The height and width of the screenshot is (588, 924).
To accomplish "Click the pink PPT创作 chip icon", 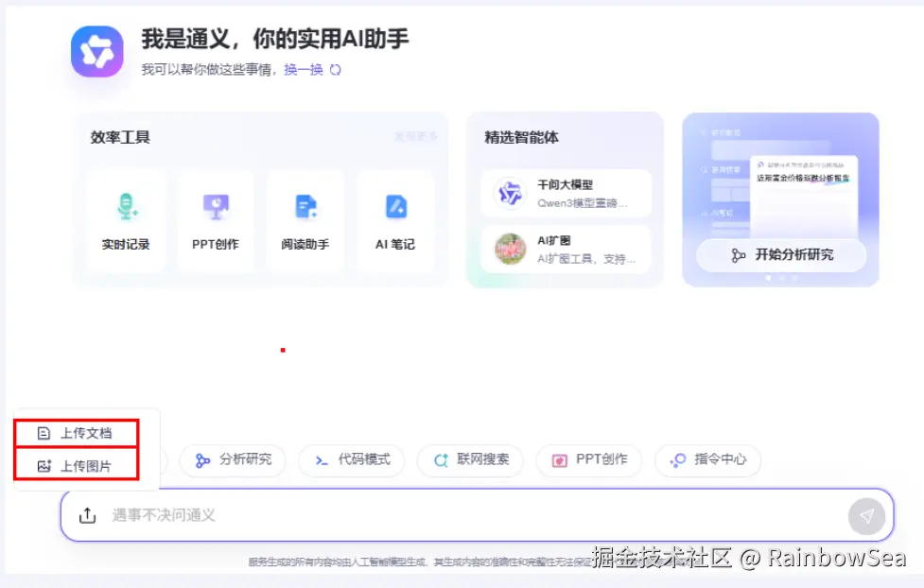I will pos(559,460).
